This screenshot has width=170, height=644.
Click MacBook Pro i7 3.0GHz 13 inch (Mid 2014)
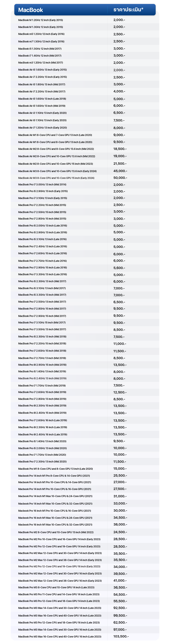pyautogui.click(x=42, y=185)
